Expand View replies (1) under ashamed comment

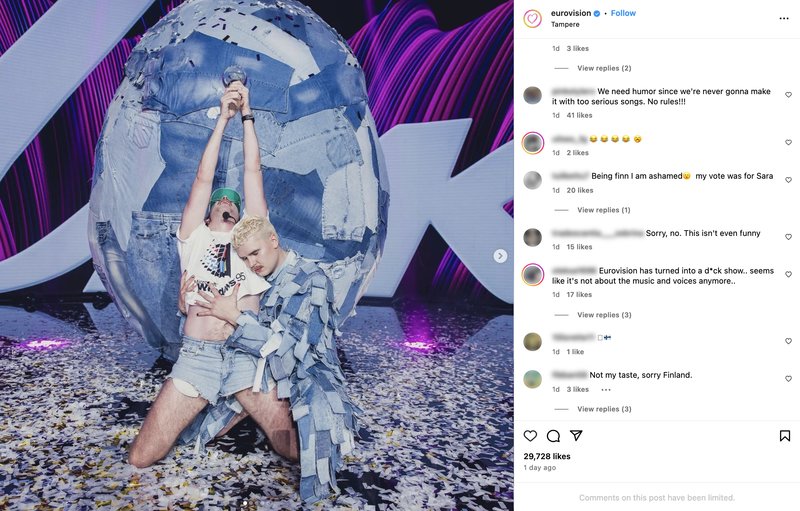pos(604,210)
